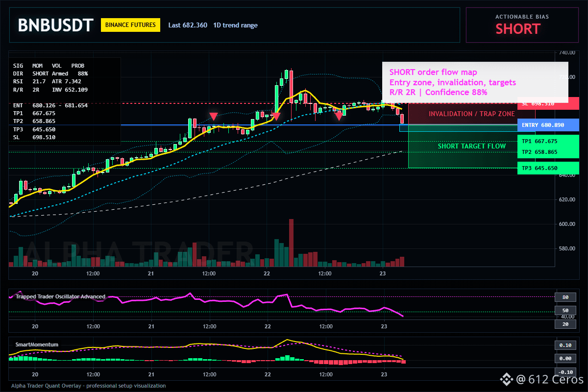Image resolution: width=588 pixels, height=392 pixels.
Task: Click the SHORT TARGET FLOW zone label
Action: coord(472,146)
